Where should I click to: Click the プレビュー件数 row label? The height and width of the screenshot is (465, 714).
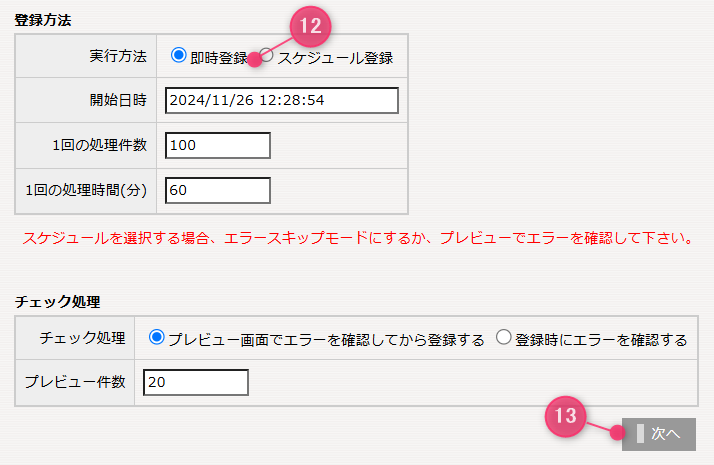pyautogui.click(x=75, y=382)
